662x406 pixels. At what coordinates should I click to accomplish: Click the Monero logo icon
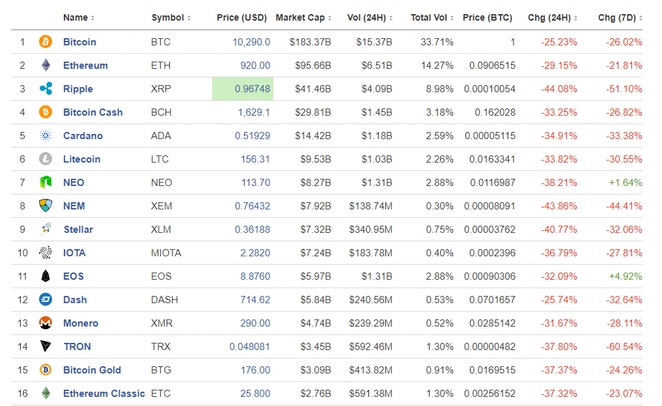pos(46,323)
